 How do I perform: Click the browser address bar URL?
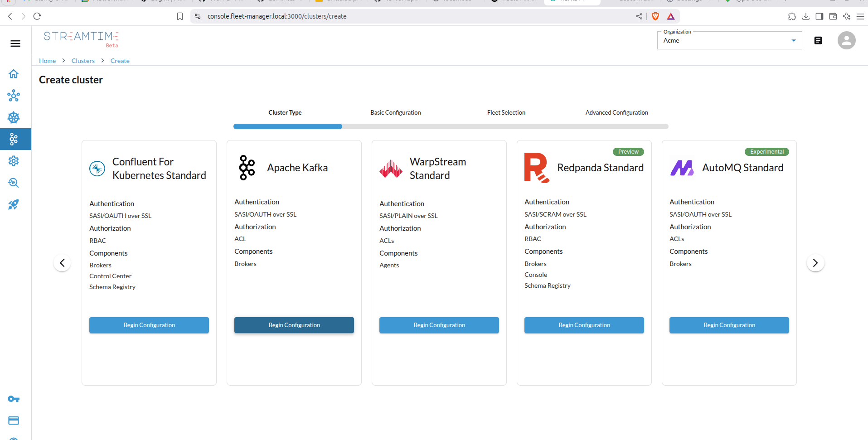(277, 16)
